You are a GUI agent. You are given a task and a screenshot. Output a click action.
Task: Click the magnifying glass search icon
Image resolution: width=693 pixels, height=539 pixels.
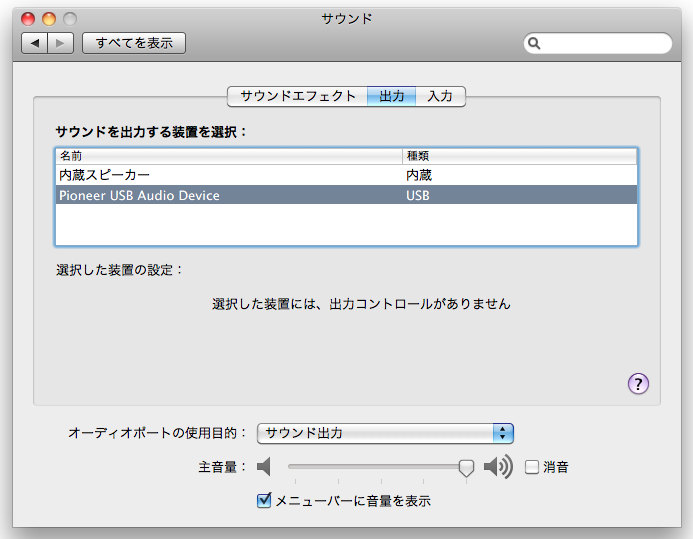(x=535, y=44)
